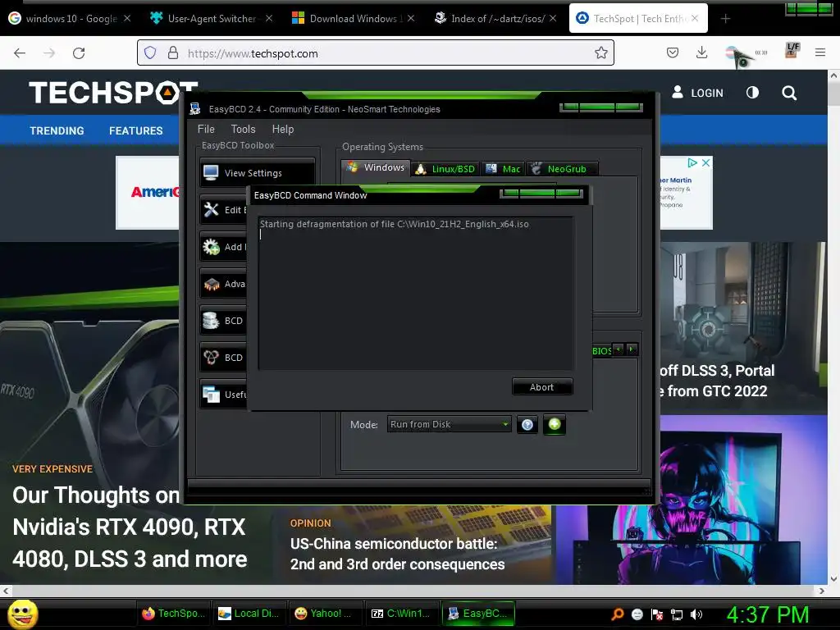Switch to the Yahoo! taskbar button
840x630 pixels.
click(x=326, y=614)
